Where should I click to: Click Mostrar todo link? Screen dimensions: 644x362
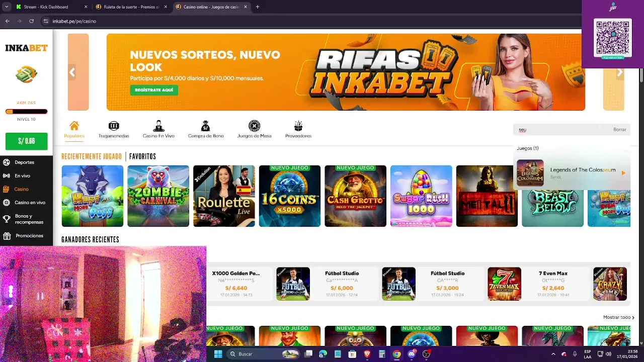[618, 317]
